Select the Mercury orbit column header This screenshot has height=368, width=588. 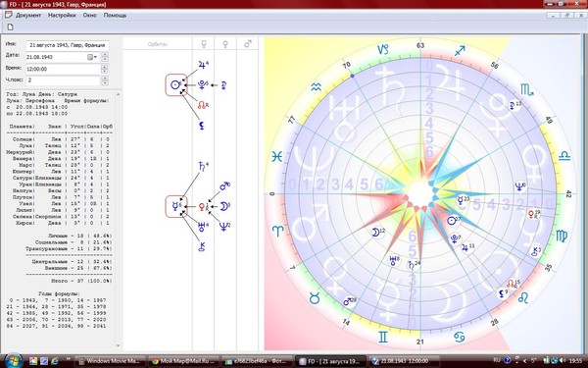coord(204,44)
